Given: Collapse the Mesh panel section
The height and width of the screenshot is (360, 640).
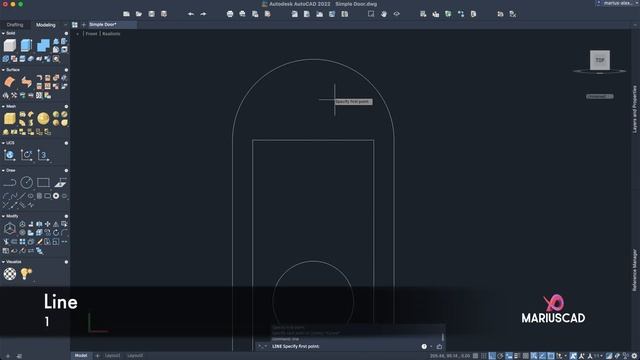Looking at the screenshot, I should pos(3,107).
